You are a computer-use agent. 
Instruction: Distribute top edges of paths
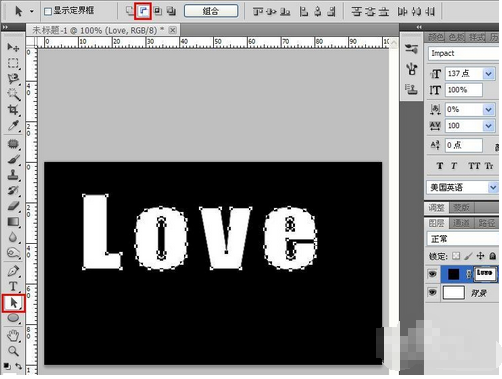click(356, 12)
